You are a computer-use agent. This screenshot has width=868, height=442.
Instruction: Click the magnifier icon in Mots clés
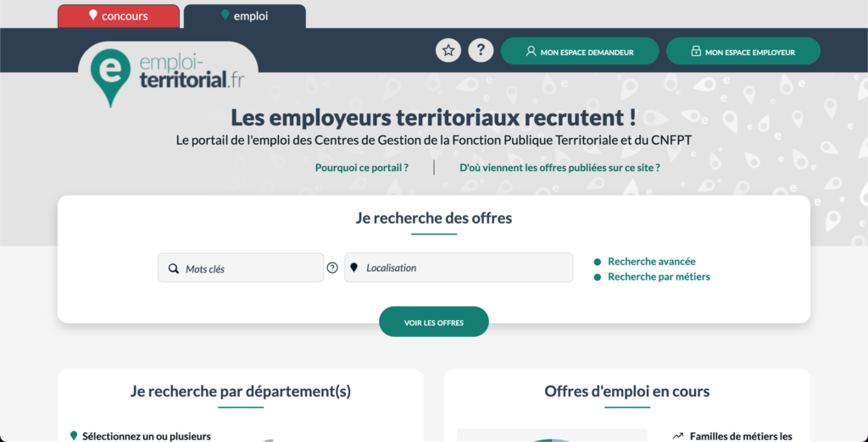pos(173,269)
